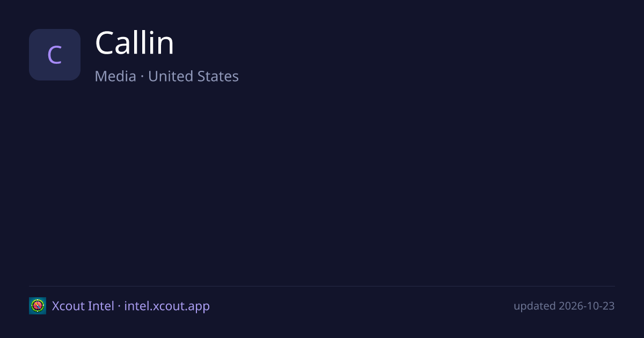644x338 pixels.
Task: Click the purple C avatar icon
Action: [55, 55]
